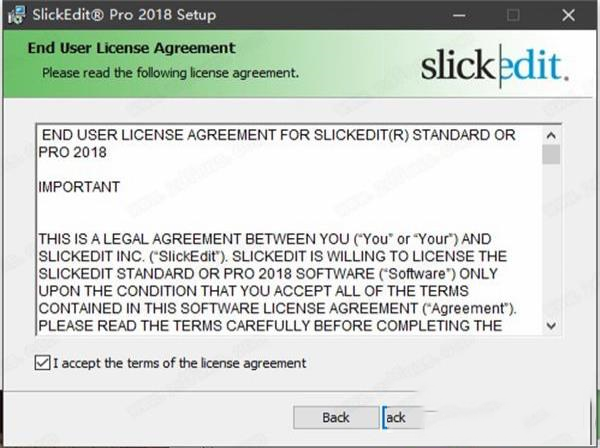600x448 pixels.
Task: Minimize the SlickEdit Pro 2018 Setup window
Action: (x=459, y=15)
